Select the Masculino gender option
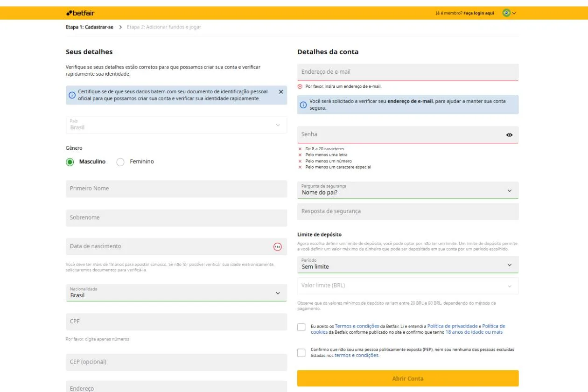This screenshot has width=588, height=392. tap(70, 162)
